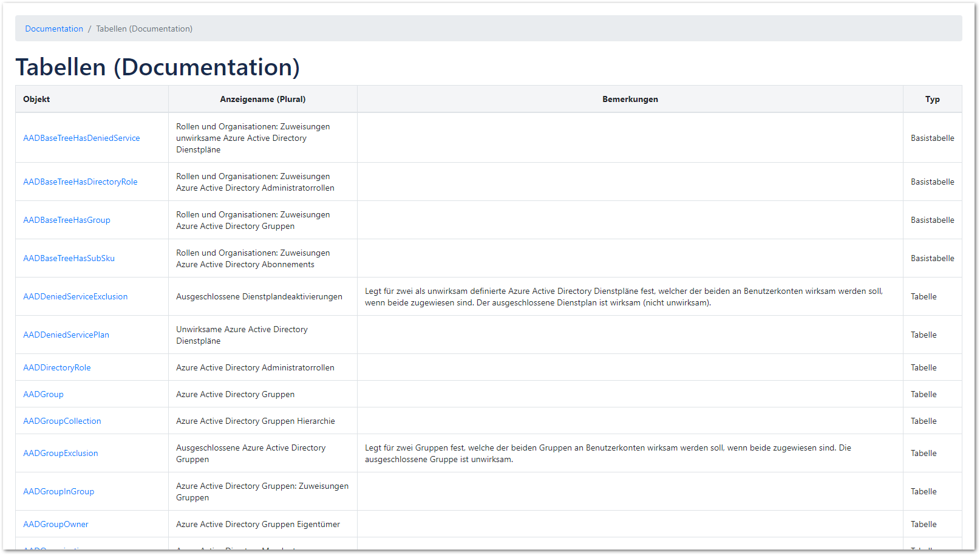Open the AADDirectoryRole link
Image resolution: width=980 pixels, height=555 pixels.
57,367
